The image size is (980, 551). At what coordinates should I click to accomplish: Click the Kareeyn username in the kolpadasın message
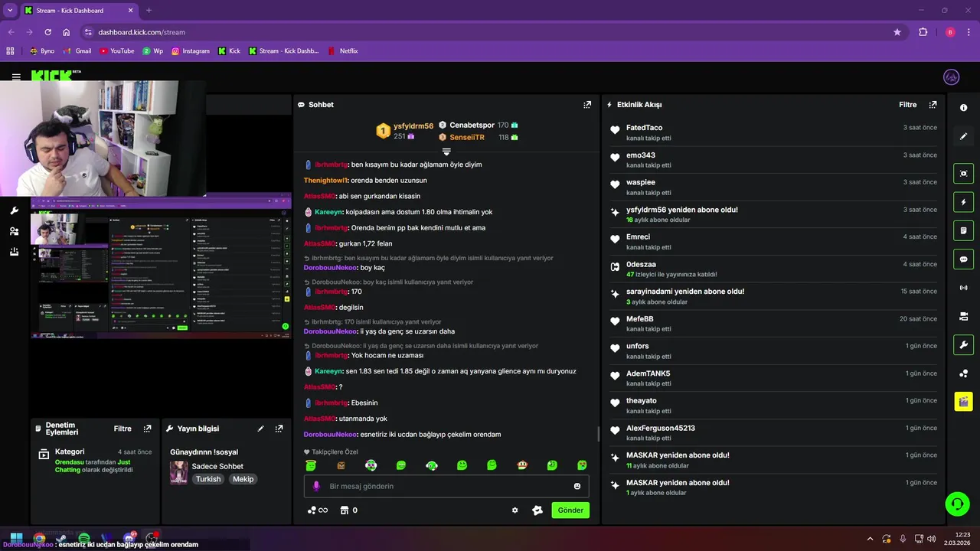[328, 212]
